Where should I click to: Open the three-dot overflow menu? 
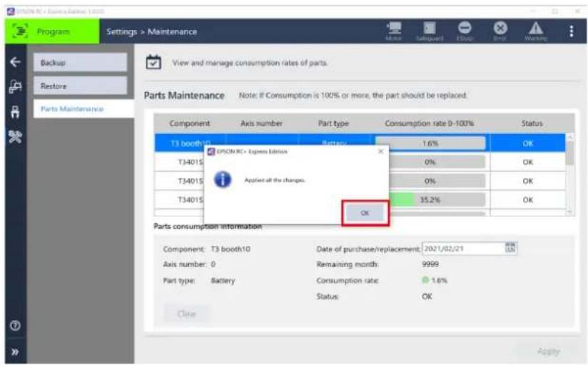(x=571, y=31)
